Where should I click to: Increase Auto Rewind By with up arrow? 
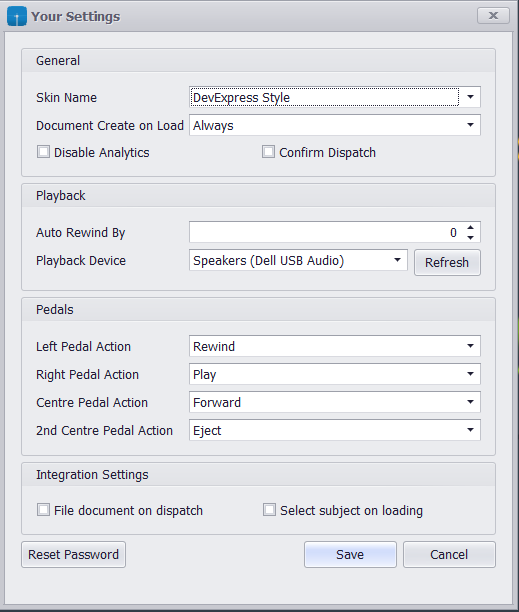(x=471, y=228)
